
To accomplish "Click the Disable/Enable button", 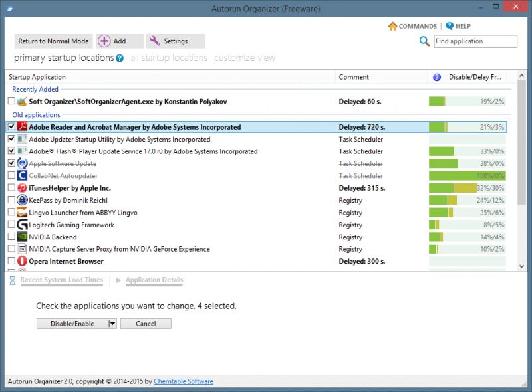I will [72, 324].
